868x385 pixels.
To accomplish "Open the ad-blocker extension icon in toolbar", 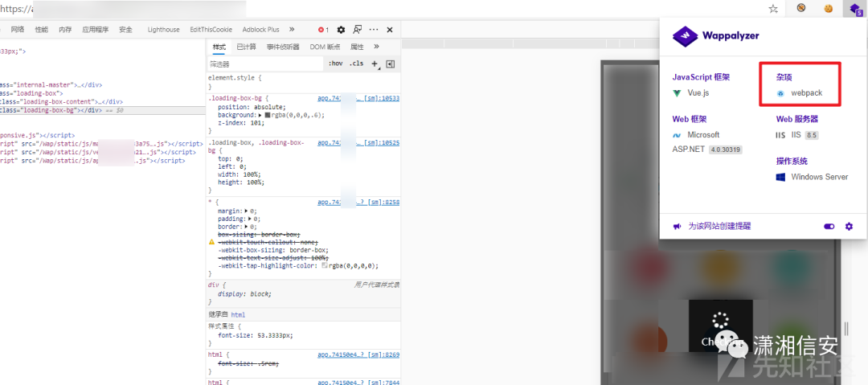I will [801, 8].
